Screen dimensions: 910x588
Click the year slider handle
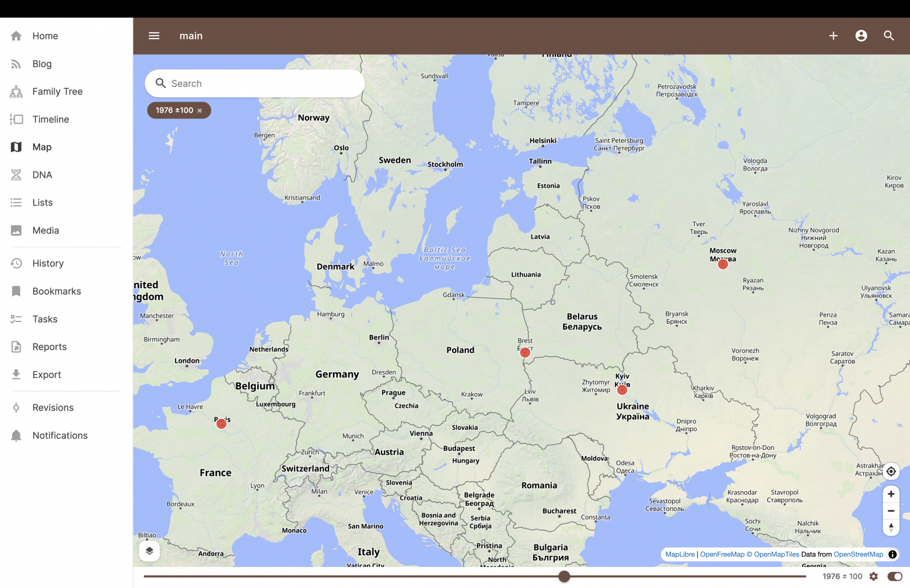[x=564, y=576]
